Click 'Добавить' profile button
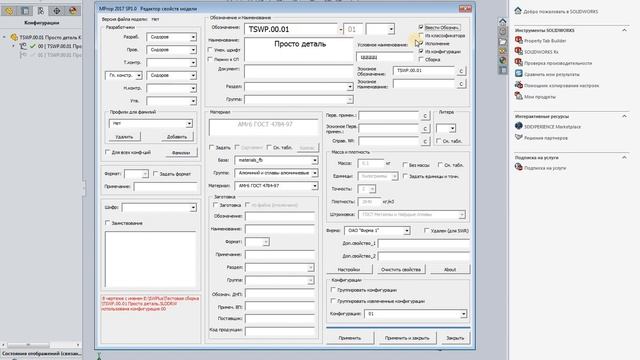The image size is (640, 360). (x=177, y=137)
